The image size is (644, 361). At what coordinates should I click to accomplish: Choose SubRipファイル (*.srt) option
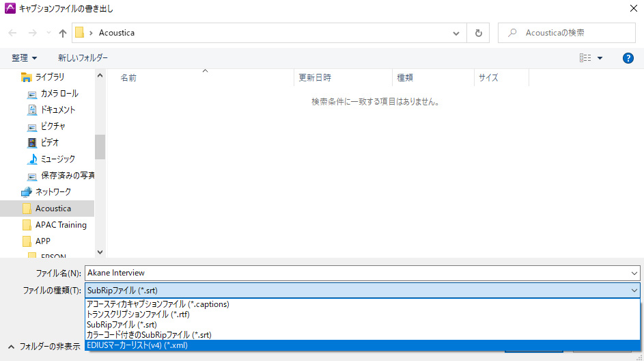362,325
